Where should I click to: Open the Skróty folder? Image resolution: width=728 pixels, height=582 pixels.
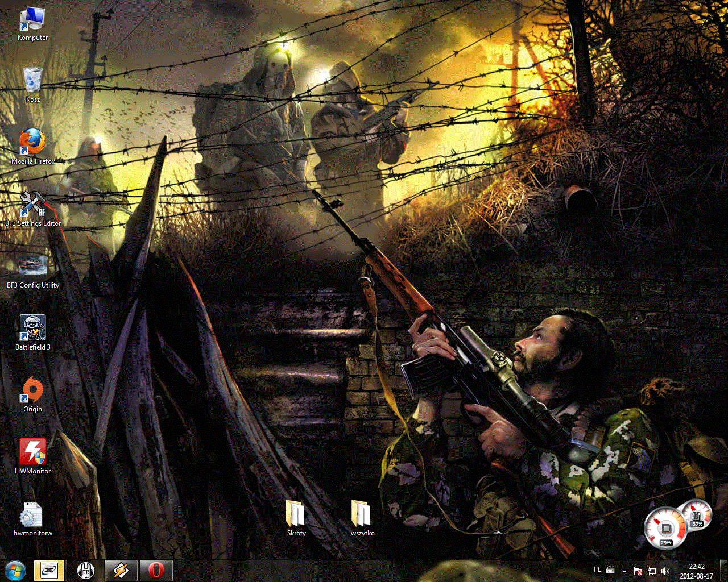coord(296,518)
